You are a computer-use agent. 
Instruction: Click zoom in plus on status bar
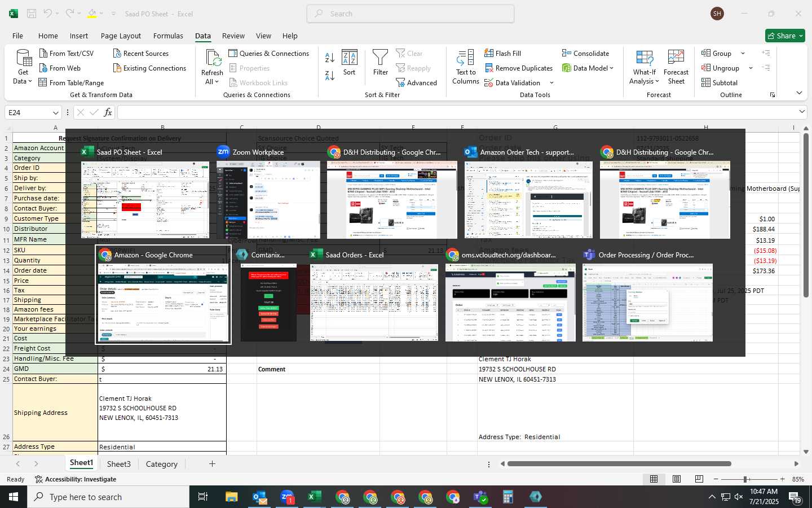click(x=782, y=479)
